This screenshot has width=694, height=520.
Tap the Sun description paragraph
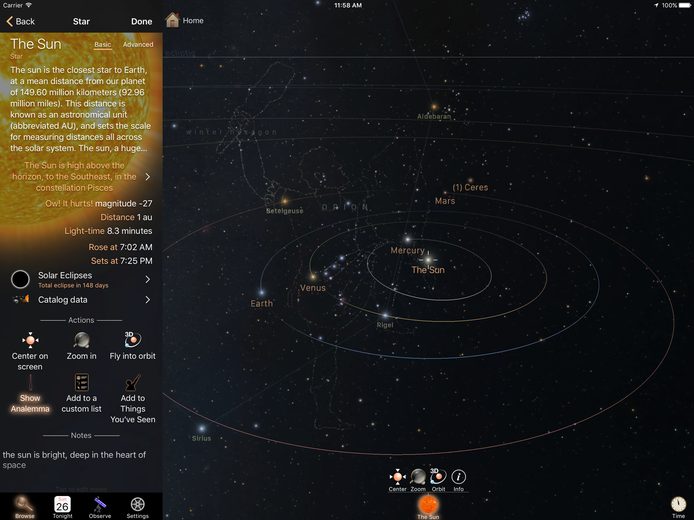click(81, 109)
